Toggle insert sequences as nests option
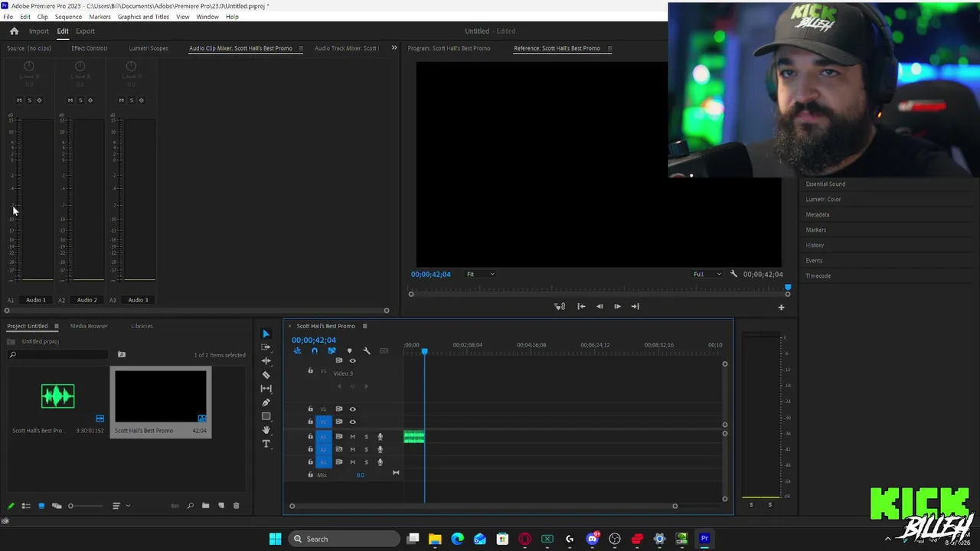The height and width of the screenshot is (551, 980). [297, 351]
